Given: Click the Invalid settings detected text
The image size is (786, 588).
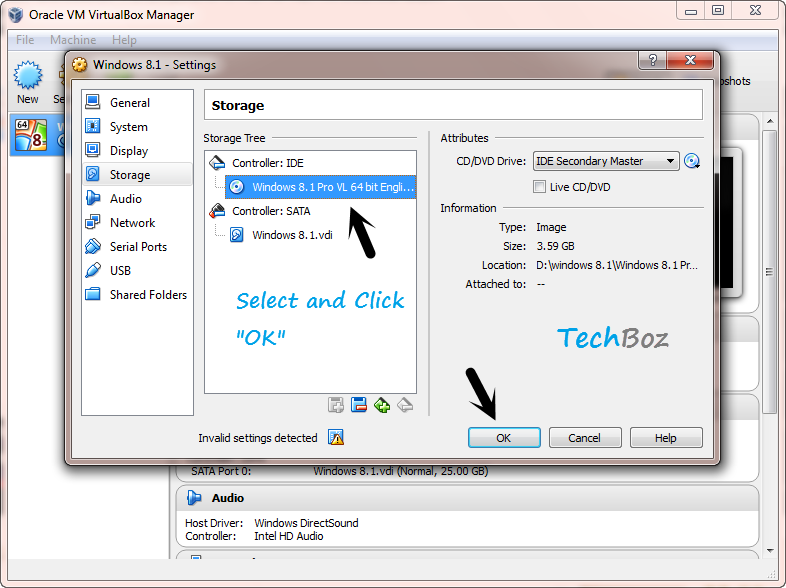Looking at the screenshot, I should pyautogui.click(x=258, y=438).
